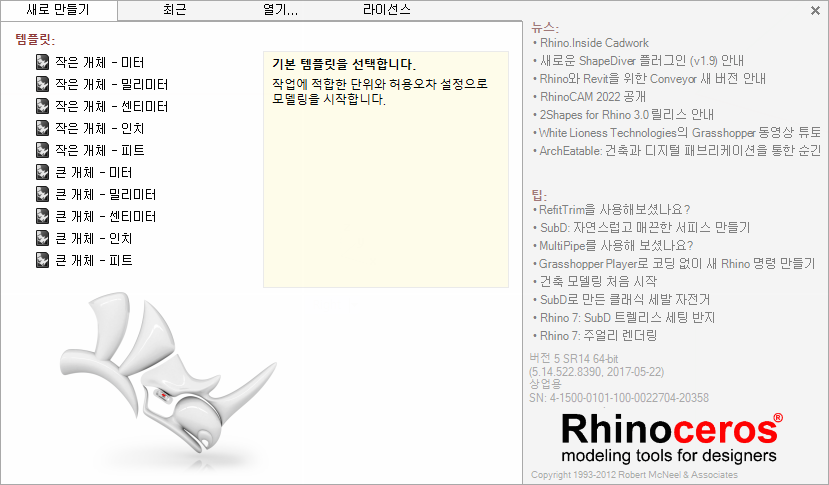
Task: Open Rhino와 Revit Conveyor news link
Action: (652, 79)
